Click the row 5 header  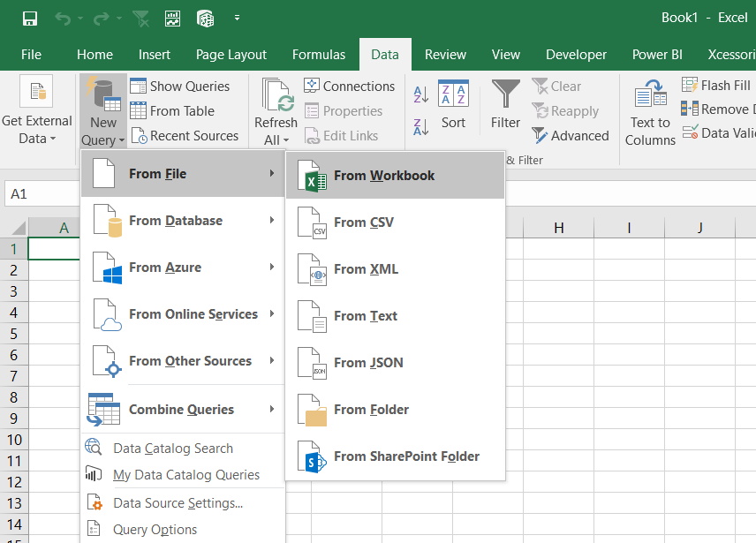click(14, 334)
